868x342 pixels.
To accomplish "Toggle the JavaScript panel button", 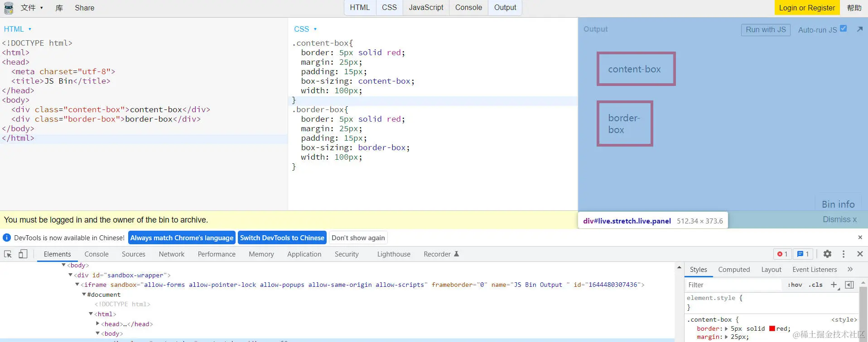I will coord(426,8).
